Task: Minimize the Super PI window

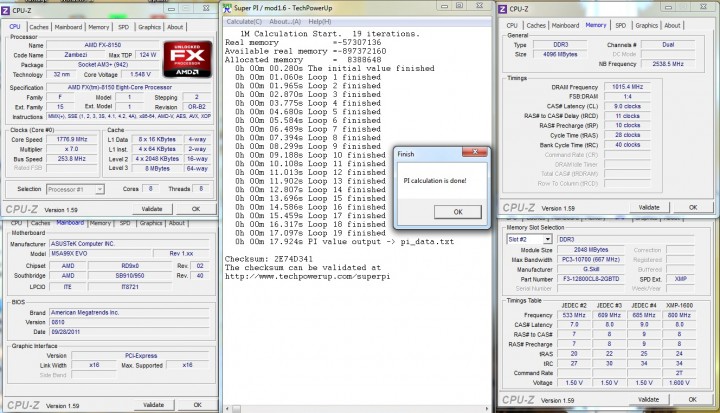Action: point(444,6)
